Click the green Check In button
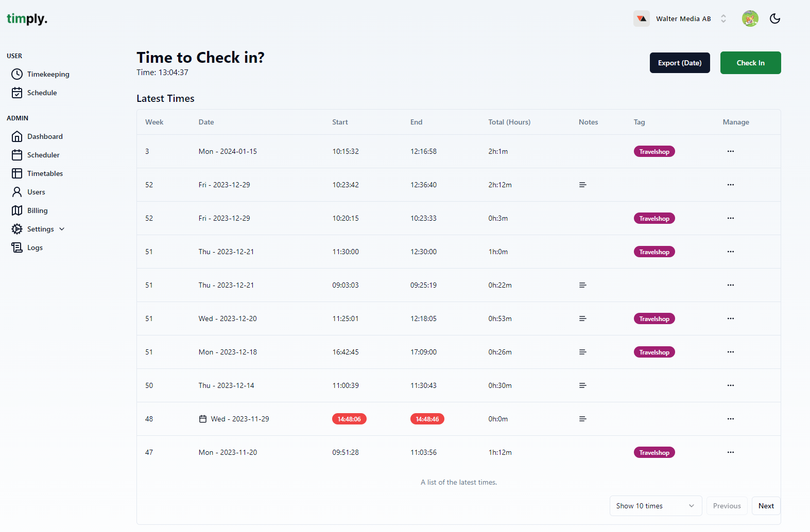This screenshot has height=532, width=810. (x=750, y=63)
